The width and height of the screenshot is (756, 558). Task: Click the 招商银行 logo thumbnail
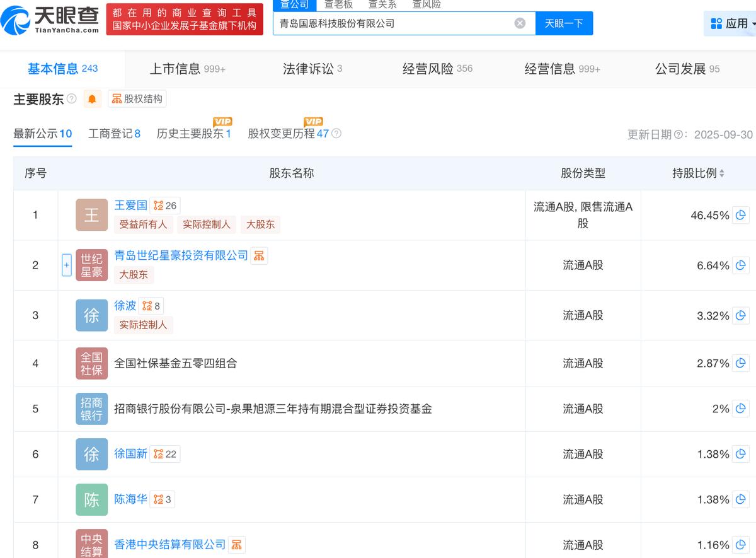[92, 409]
